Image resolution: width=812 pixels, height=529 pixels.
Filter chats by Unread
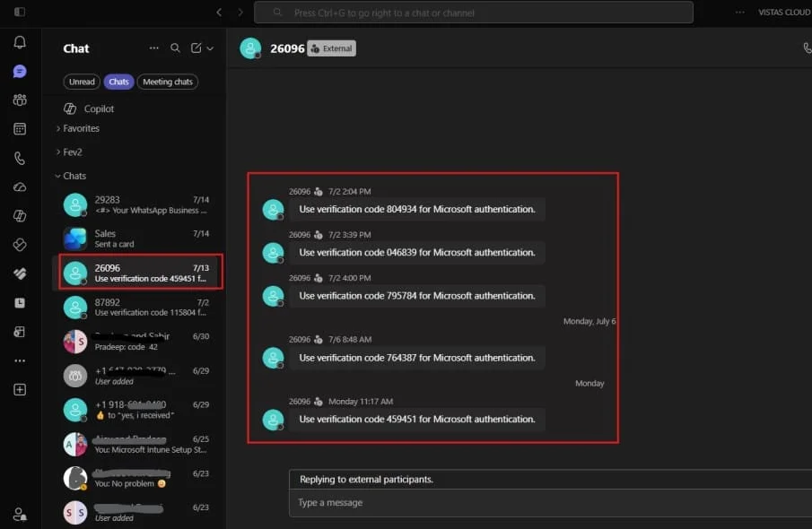click(x=82, y=82)
